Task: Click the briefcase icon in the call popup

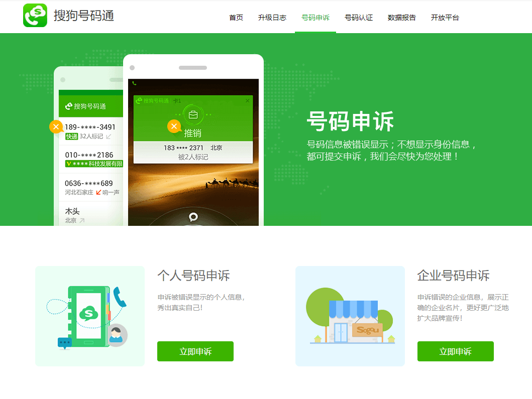Action: 193,115
